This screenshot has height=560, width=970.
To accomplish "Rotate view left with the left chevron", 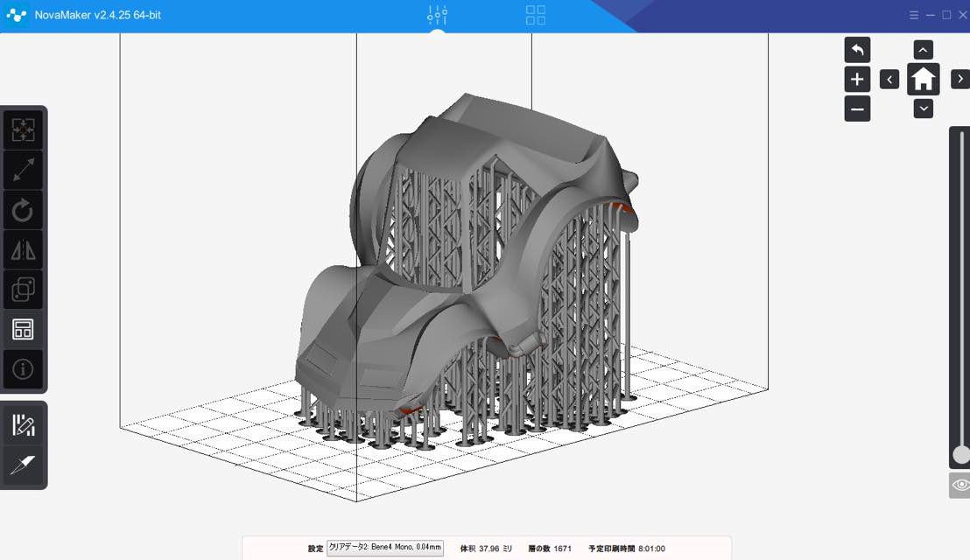I will click(889, 80).
